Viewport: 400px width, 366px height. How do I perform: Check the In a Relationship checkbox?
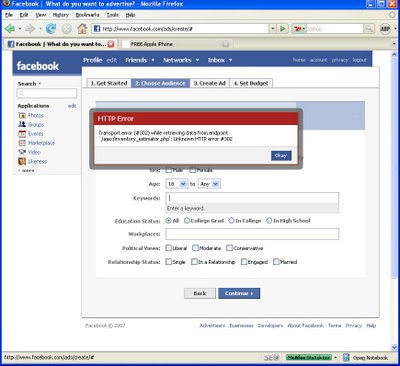[x=194, y=262]
